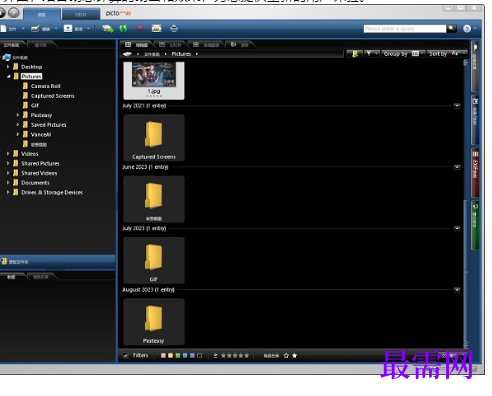Open the red EXIF side panel tab
492x396 pixels.
(475, 172)
